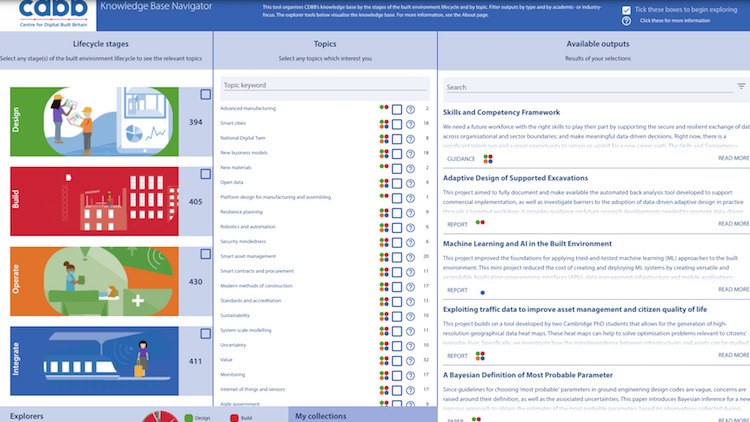The width and height of the screenshot is (750, 422).
Task: Open the help icon beside Sustainability topic
Action: (410, 317)
